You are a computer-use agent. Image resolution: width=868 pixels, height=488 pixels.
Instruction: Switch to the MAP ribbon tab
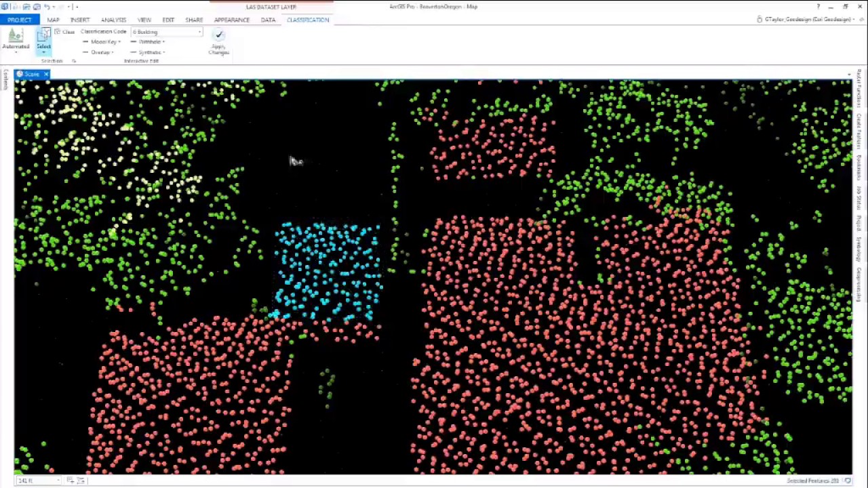tap(53, 20)
